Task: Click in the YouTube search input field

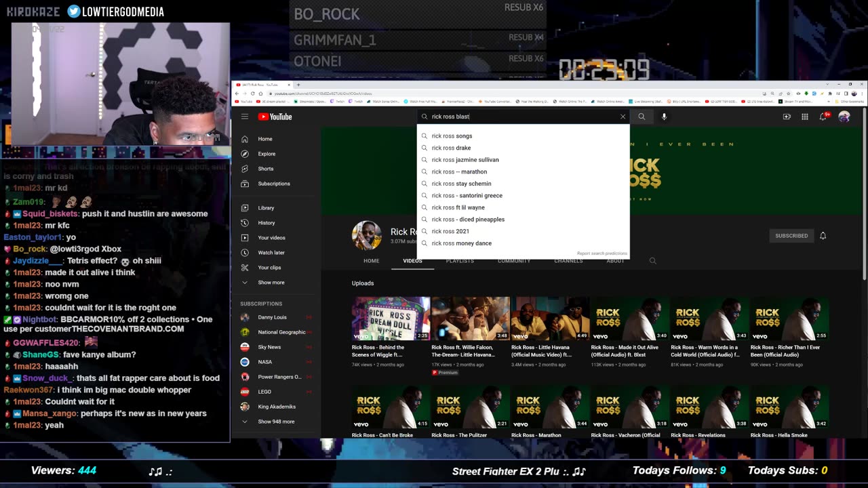Action: 522,117
